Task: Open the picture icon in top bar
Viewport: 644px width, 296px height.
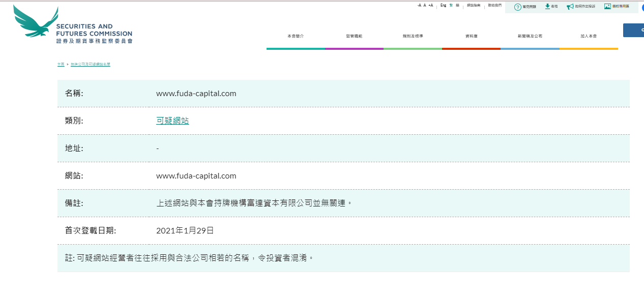Action: coord(607,7)
